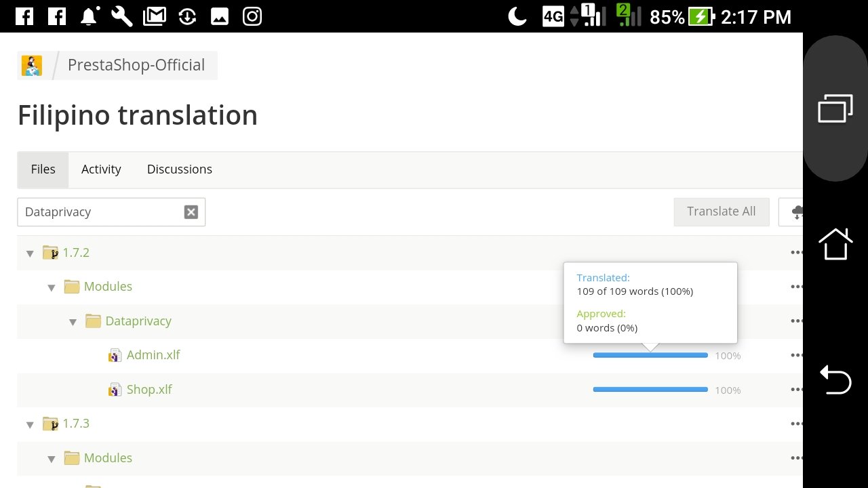Tap the do-not-disturb moon icon
This screenshot has width=868, height=488.
tap(517, 16)
